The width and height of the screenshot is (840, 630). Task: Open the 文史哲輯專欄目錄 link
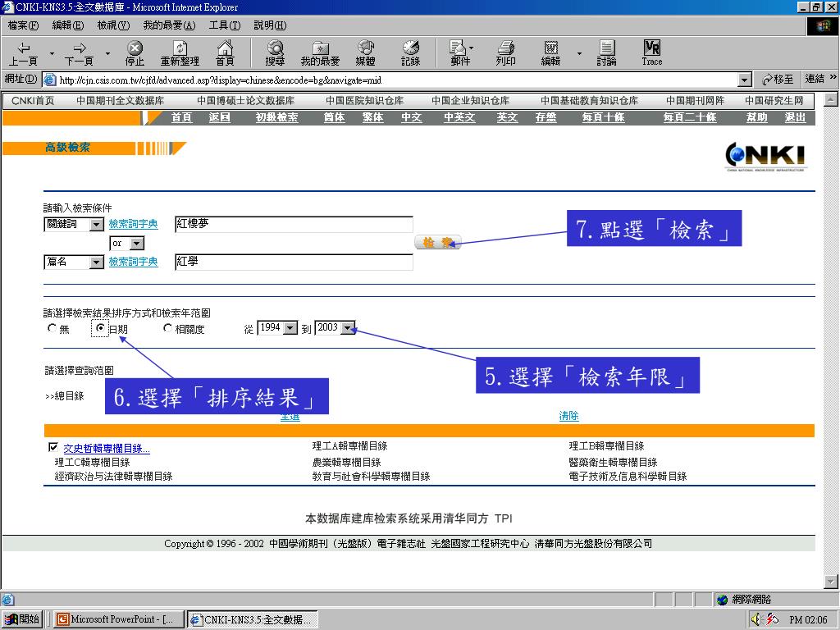coord(107,449)
